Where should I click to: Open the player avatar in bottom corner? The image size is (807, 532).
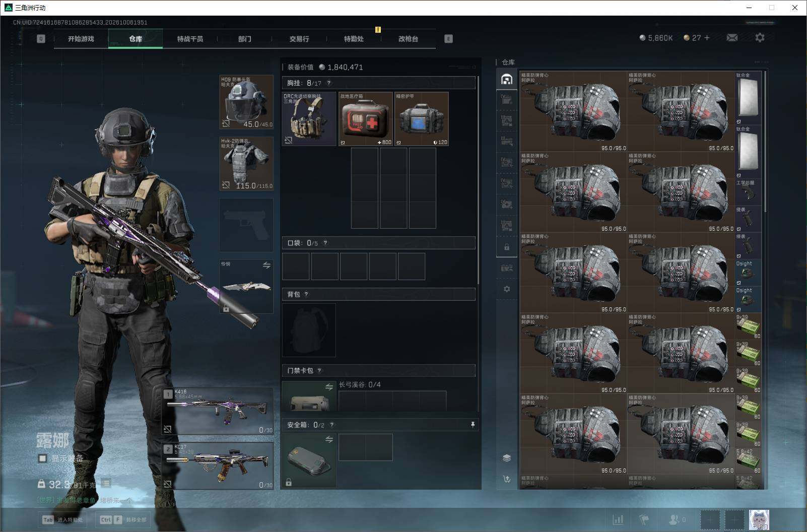pyautogui.click(x=759, y=519)
